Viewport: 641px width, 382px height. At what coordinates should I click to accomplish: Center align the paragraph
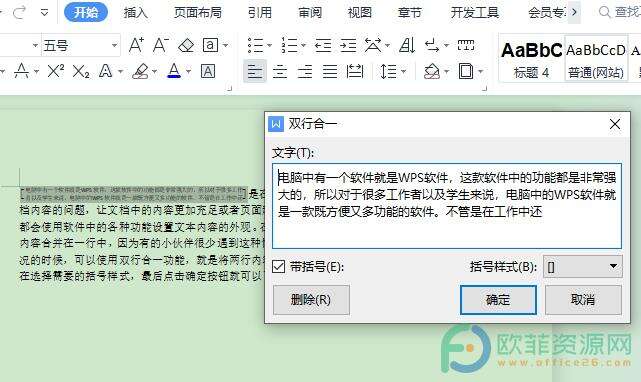(x=280, y=72)
